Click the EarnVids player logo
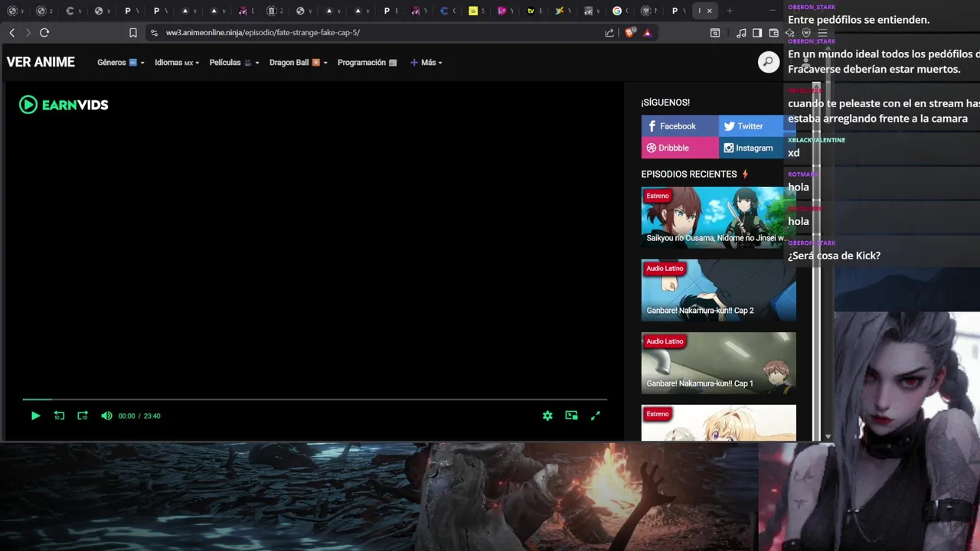This screenshot has width=980, height=551. (x=64, y=105)
